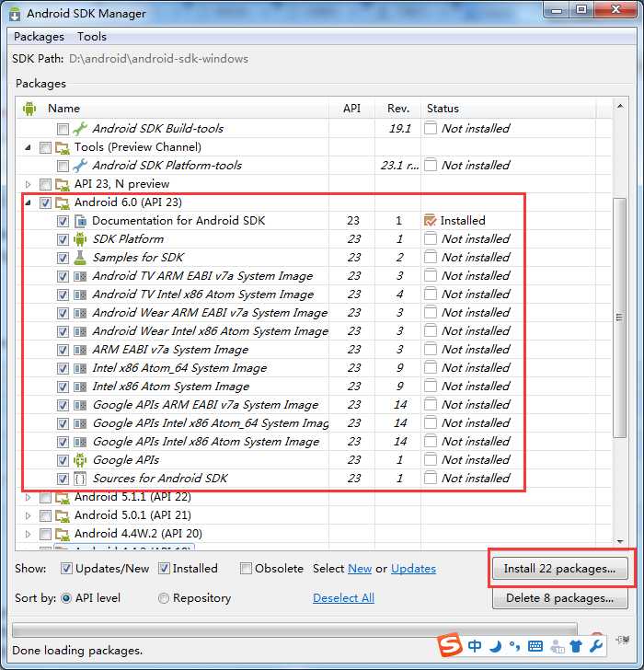Click the Google APIs add-on robot icon
The height and width of the screenshot is (670, 644).
coord(80,460)
